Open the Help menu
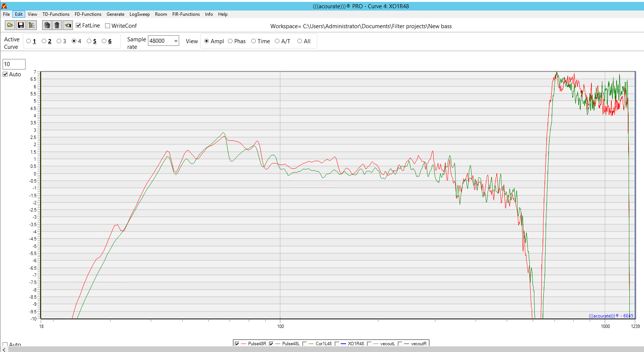The height and width of the screenshot is (352, 644). (x=223, y=14)
